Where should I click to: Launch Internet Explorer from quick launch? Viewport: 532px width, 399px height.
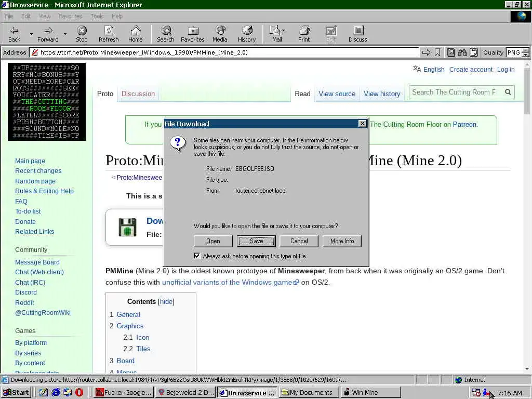pyautogui.click(x=56, y=393)
